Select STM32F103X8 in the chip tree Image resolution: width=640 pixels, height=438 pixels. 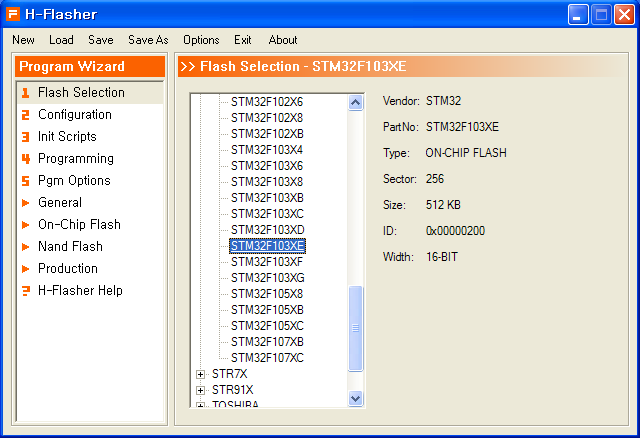coord(267,182)
